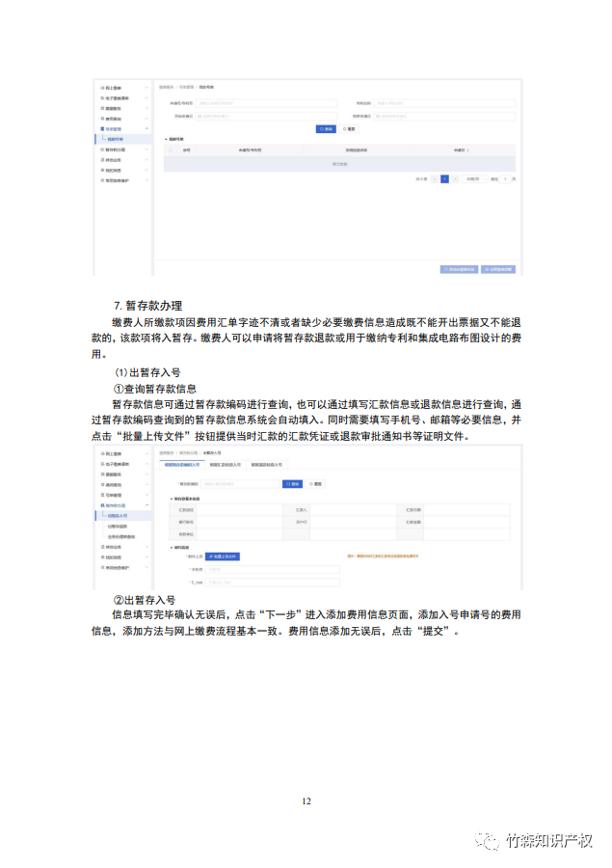Click the 票据服务 icon in 我的号单 page sidebar
Viewport: 612px width, 868px height.
pos(102,108)
